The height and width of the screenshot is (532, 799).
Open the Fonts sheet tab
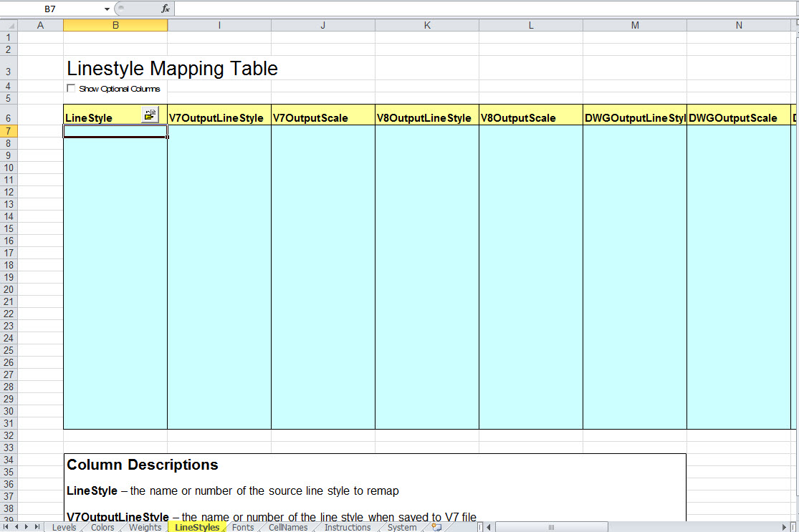(243, 528)
